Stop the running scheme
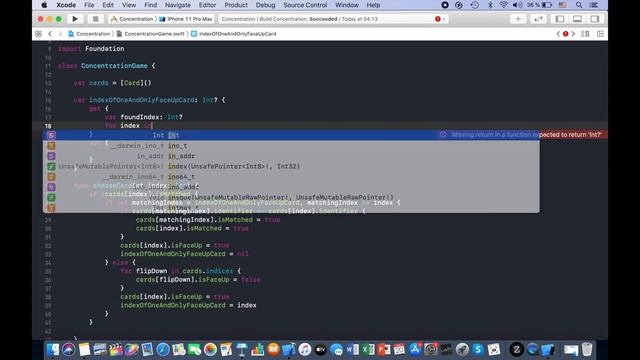 tap(95, 19)
